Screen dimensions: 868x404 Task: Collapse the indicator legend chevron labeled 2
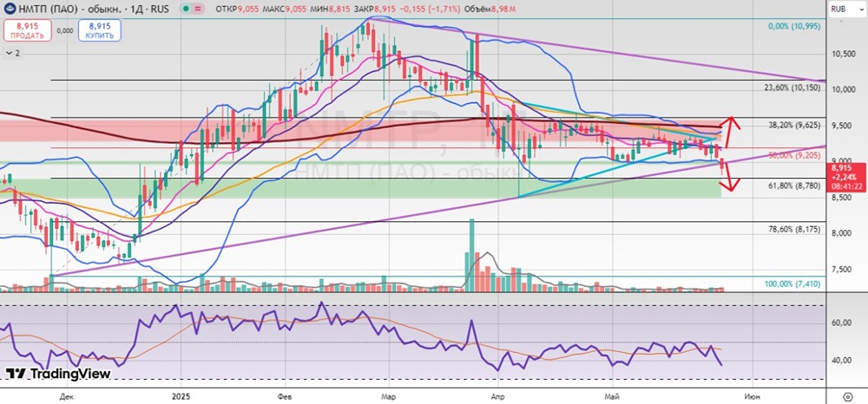click(x=12, y=53)
